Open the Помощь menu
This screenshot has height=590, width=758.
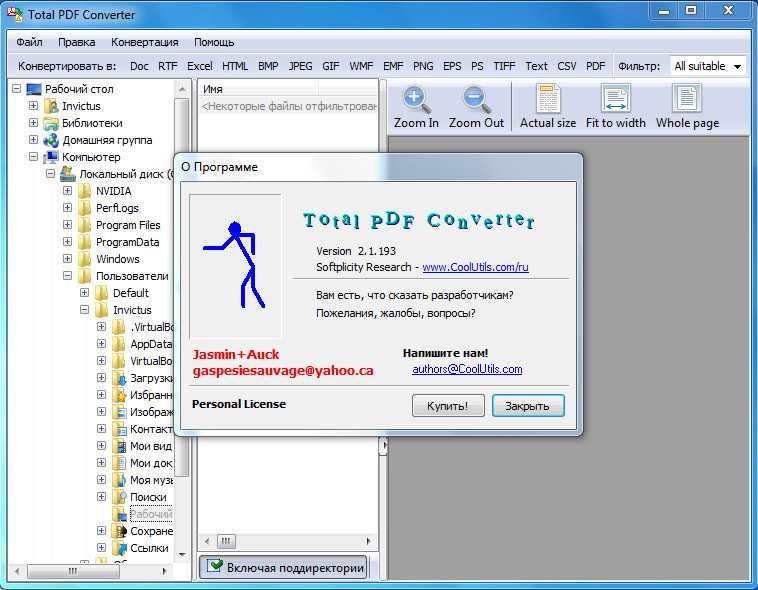pyautogui.click(x=214, y=43)
